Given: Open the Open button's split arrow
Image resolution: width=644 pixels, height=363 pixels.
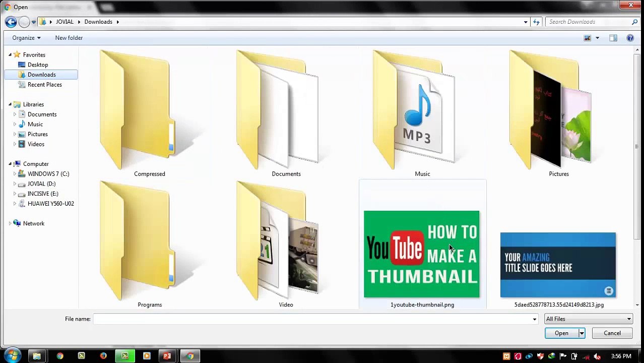Looking at the screenshot, I should (582, 333).
